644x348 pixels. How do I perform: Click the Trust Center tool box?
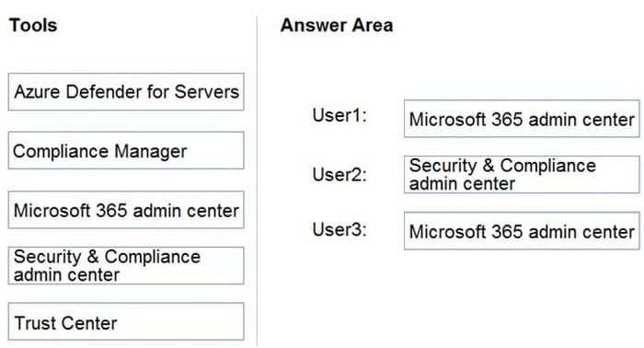coord(126,321)
